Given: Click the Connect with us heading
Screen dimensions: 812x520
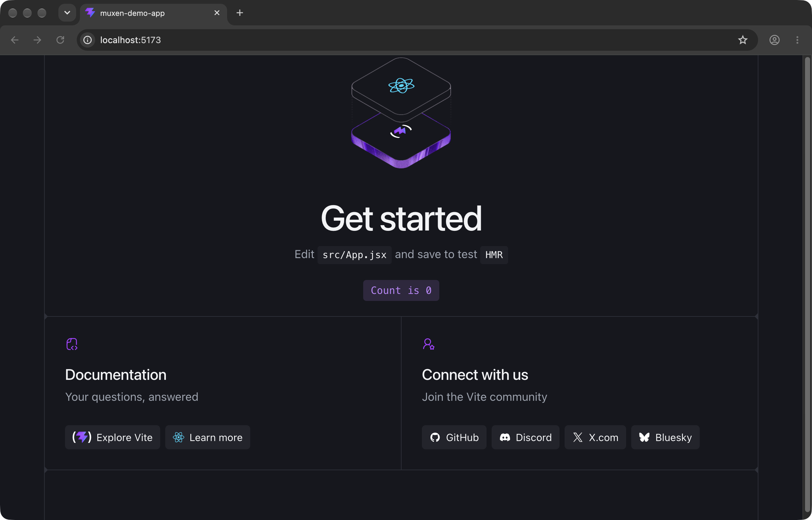Looking at the screenshot, I should 475,375.
